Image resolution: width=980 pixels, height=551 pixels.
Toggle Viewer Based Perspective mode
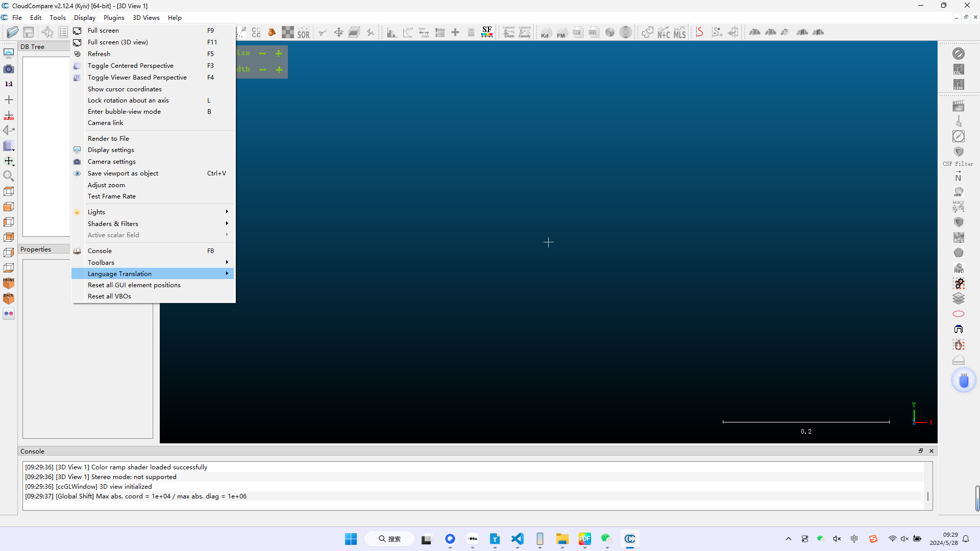click(x=137, y=78)
